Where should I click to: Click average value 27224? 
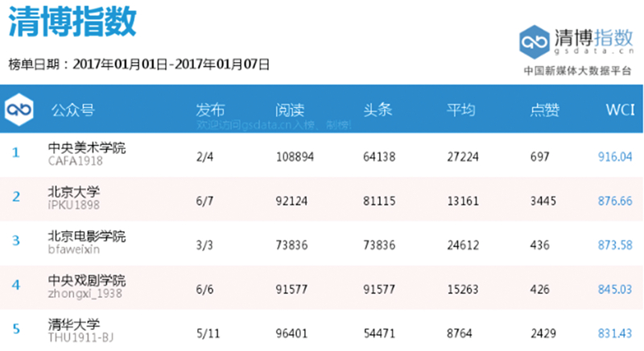coord(463,157)
